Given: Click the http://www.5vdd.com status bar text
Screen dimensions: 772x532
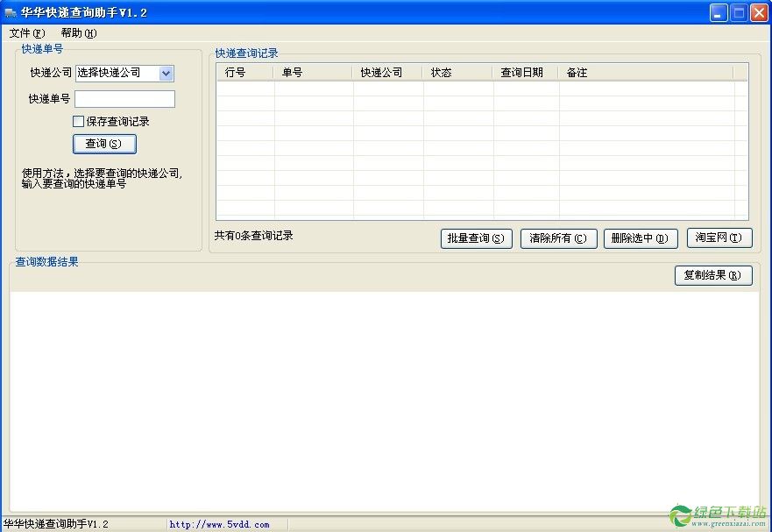Looking at the screenshot, I should point(220,525).
